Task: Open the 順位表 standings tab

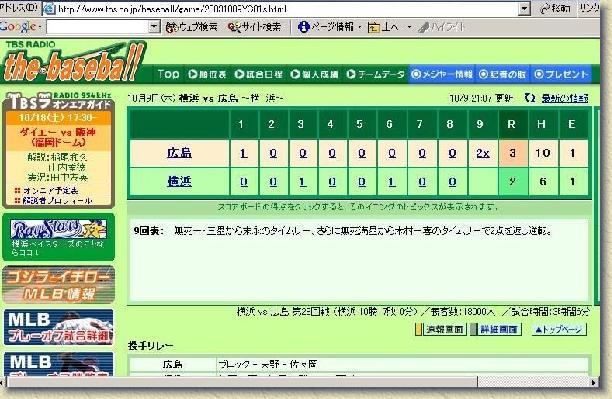Action: tap(207, 74)
